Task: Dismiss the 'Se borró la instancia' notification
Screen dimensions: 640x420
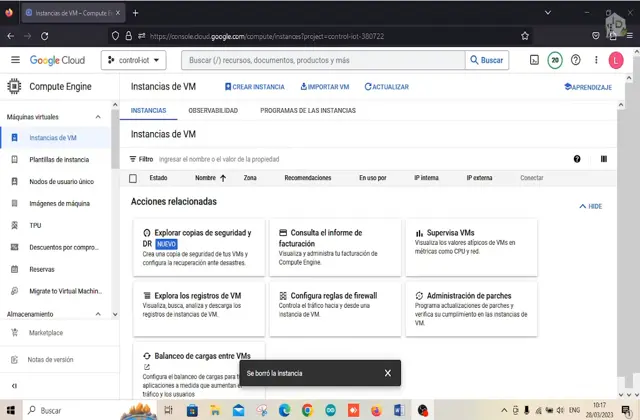Action: (x=388, y=373)
